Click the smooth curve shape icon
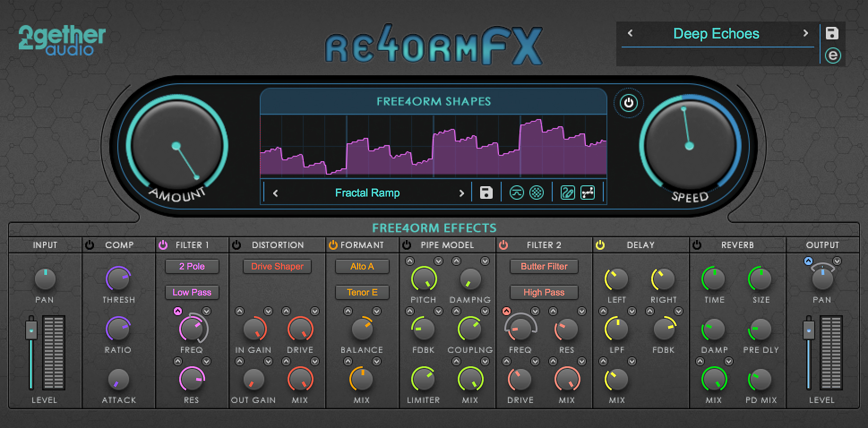The height and width of the screenshot is (428, 868). (516, 193)
